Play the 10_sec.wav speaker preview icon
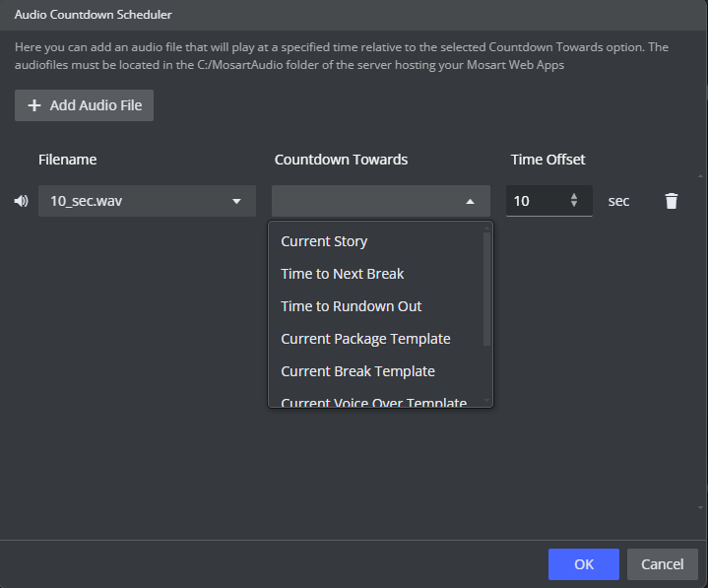The width and height of the screenshot is (708, 588). point(21,201)
